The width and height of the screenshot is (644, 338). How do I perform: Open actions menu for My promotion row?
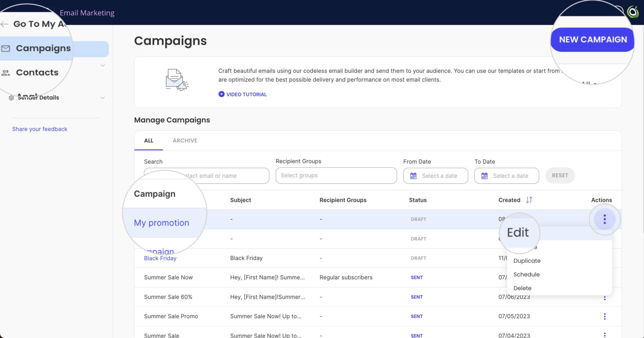pos(604,219)
